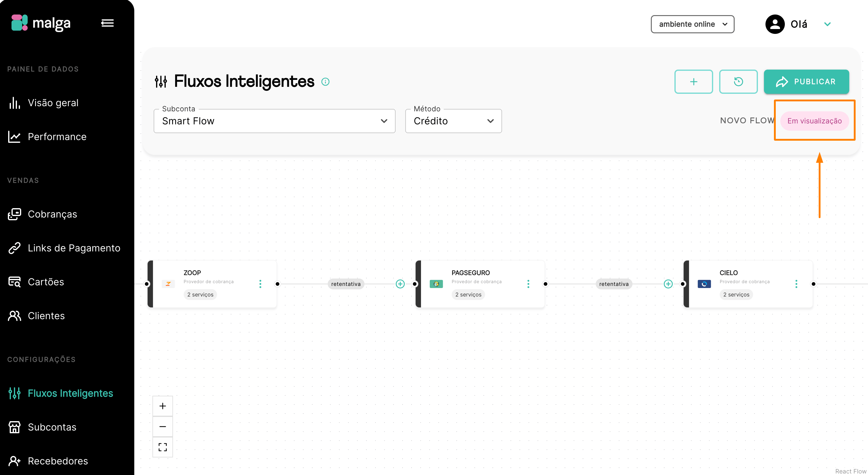Click the malga logo
This screenshot has width=868, height=475.
[41, 23]
